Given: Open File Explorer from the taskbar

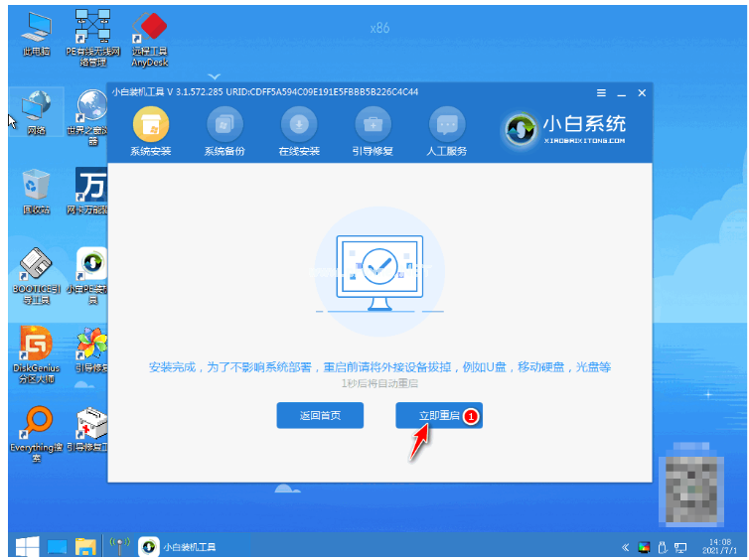Looking at the screenshot, I should 85,547.
